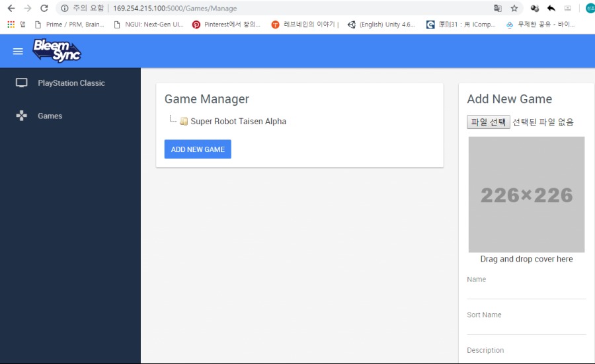Reload the page with the refresh icon
This screenshot has height=364, width=595.
tap(44, 8)
